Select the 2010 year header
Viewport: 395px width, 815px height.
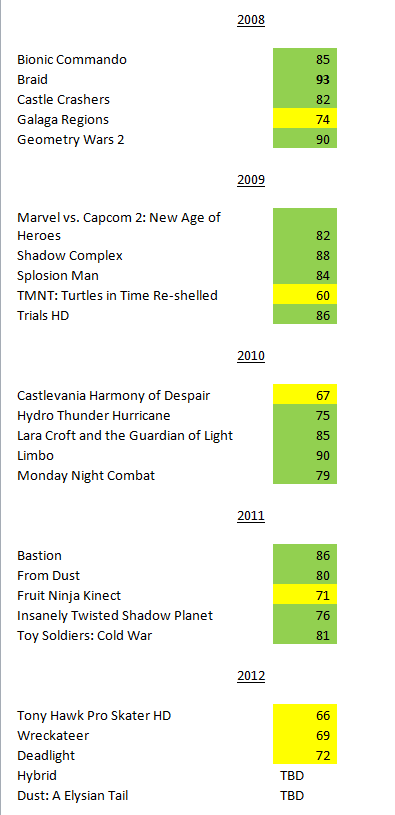click(x=251, y=356)
